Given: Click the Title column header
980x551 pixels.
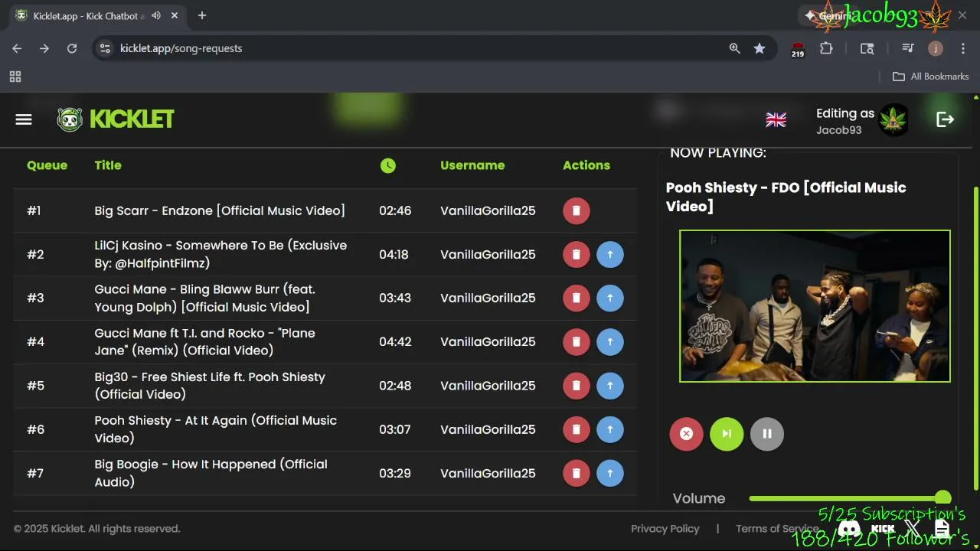Looking at the screenshot, I should (108, 165).
